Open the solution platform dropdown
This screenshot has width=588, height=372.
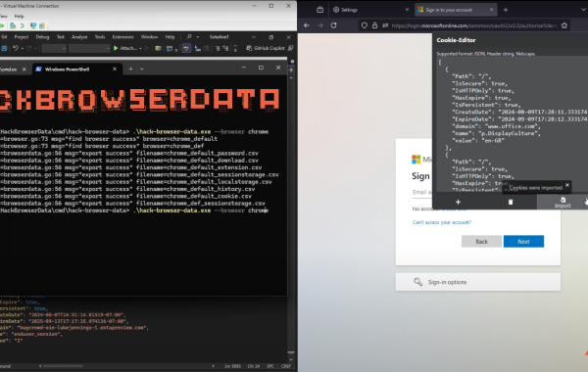click(89, 48)
